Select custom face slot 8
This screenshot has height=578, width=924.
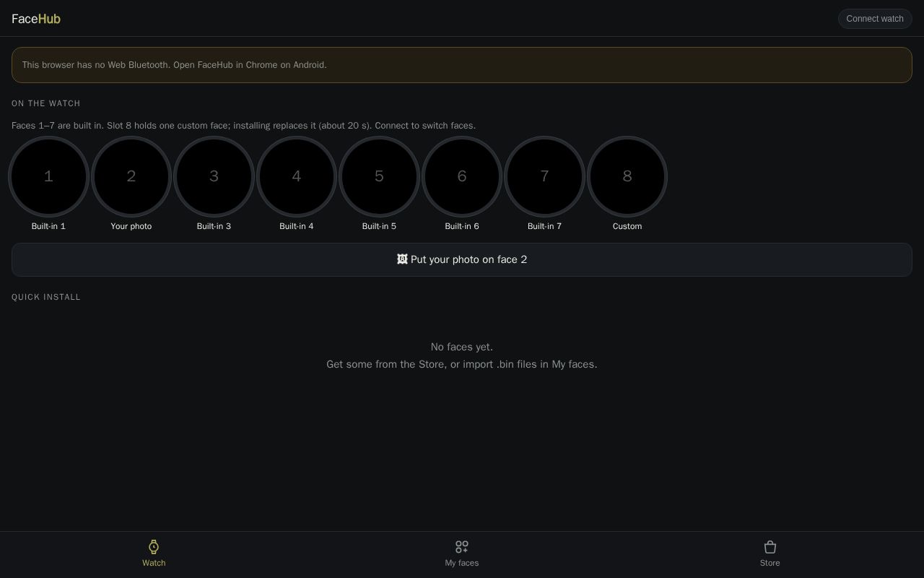click(x=627, y=176)
